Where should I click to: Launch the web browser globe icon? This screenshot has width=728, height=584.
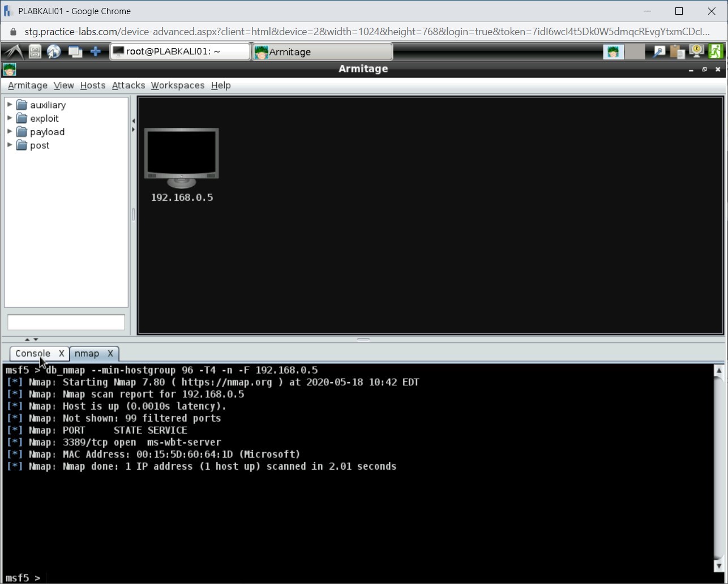click(x=54, y=51)
